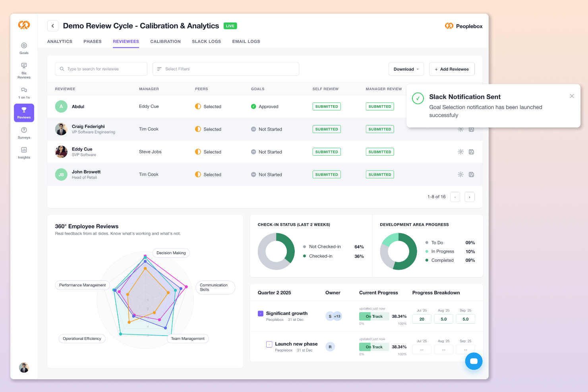Click the Performance Management radar label
The width and height of the screenshot is (588, 392).
click(x=83, y=285)
